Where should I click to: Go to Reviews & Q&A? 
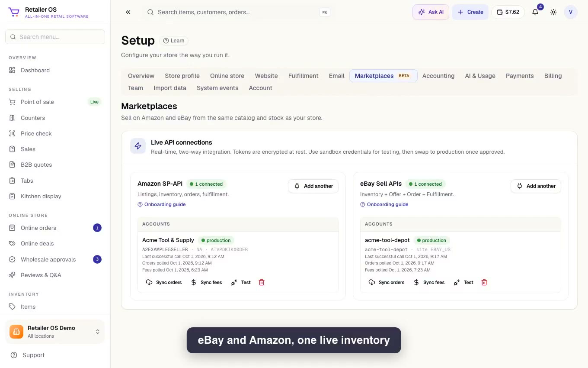point(55,275)
